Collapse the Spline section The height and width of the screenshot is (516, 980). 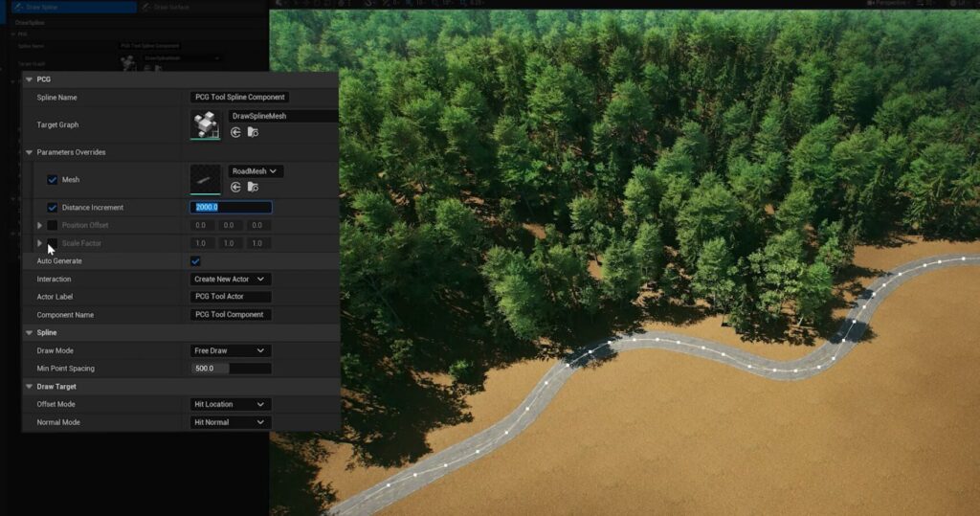[x=29, y=333]
